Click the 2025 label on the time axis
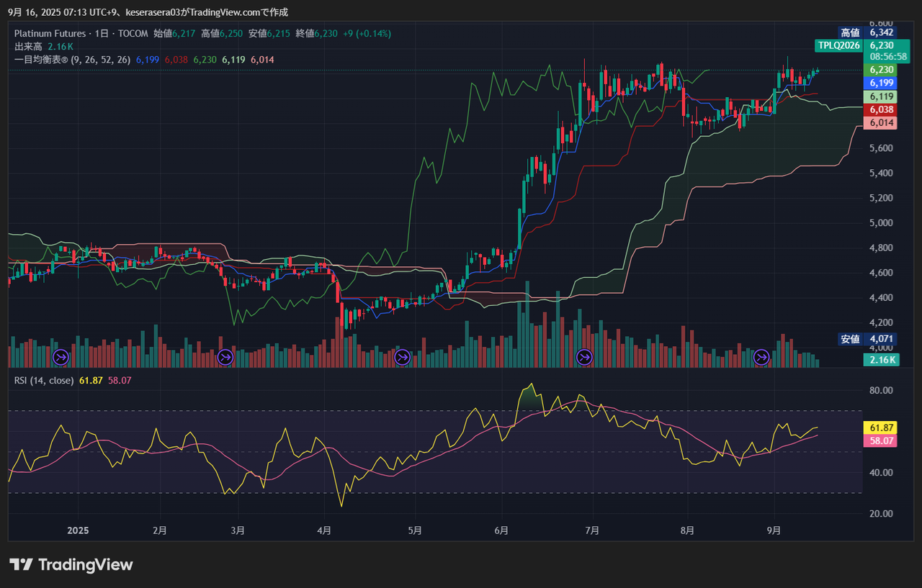Image resolution: width=922 pixels, height=588 pixels. click(x=77, y=530)
